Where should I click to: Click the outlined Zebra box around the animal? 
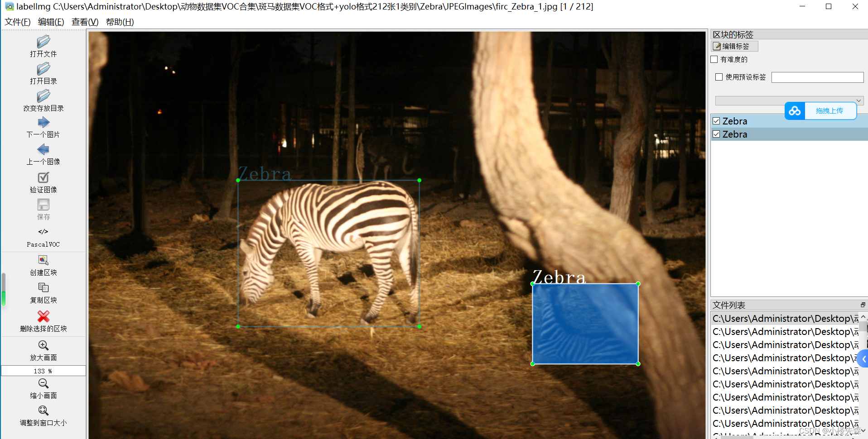(328, 253)
